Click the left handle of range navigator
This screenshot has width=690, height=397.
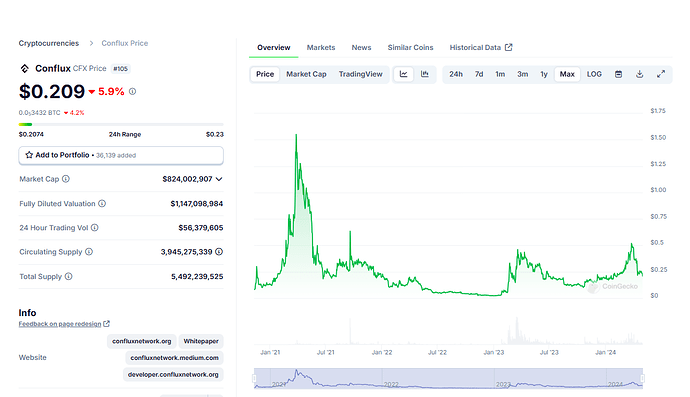point(254,379)
